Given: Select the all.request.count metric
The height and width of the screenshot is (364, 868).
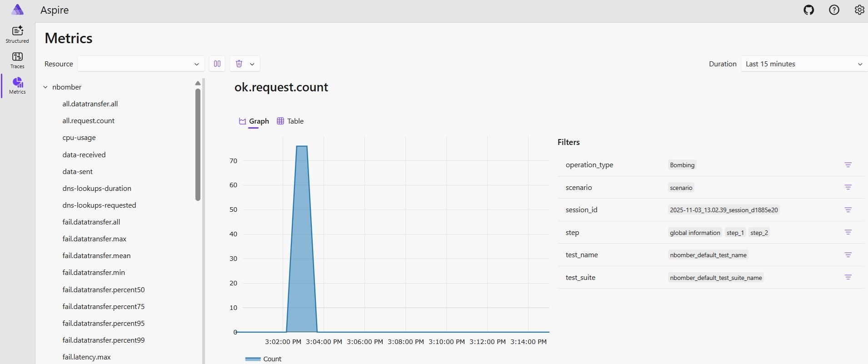Looking at the screenshot, I should [89, 121].
